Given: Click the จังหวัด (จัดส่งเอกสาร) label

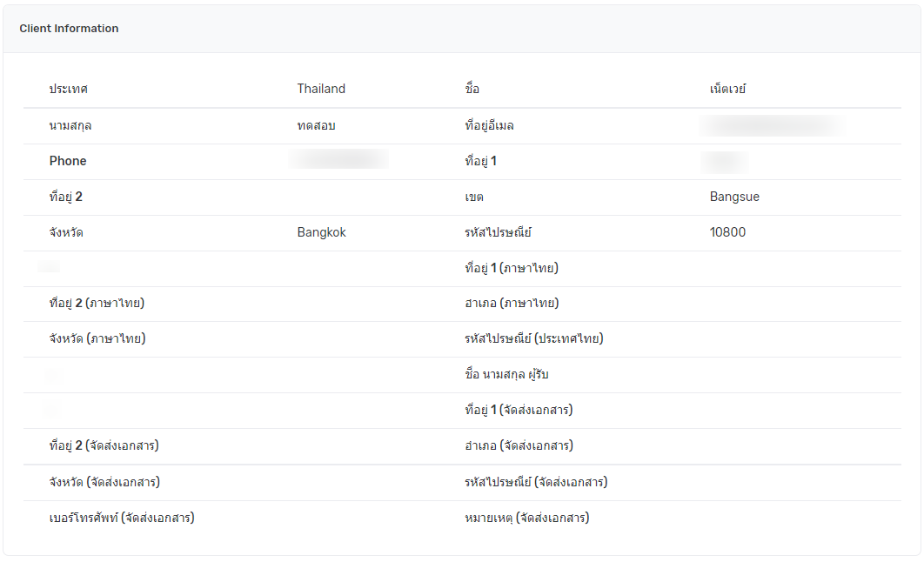Looking at the screenshot, I should click(x=104, y=482).
